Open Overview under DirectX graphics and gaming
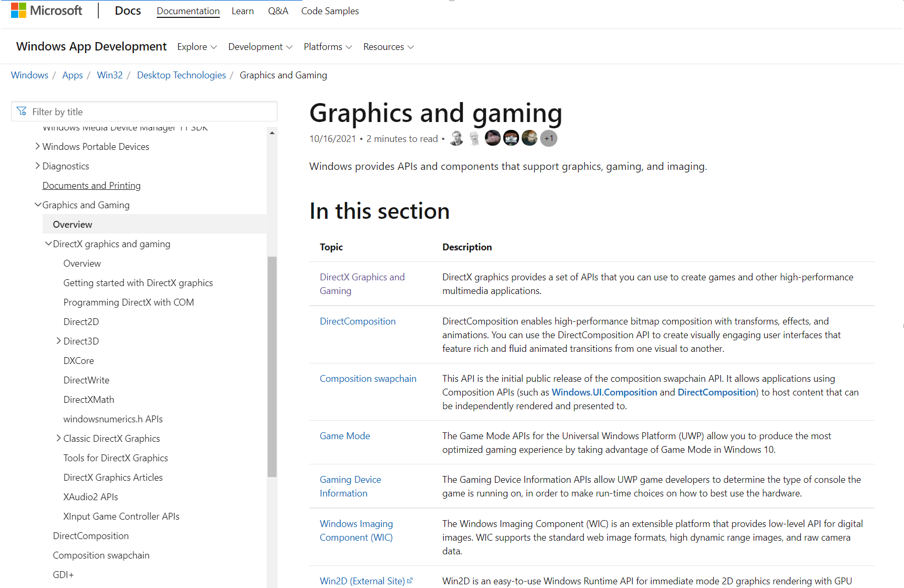Screen dimensions: 904x588 click(82, 263)
